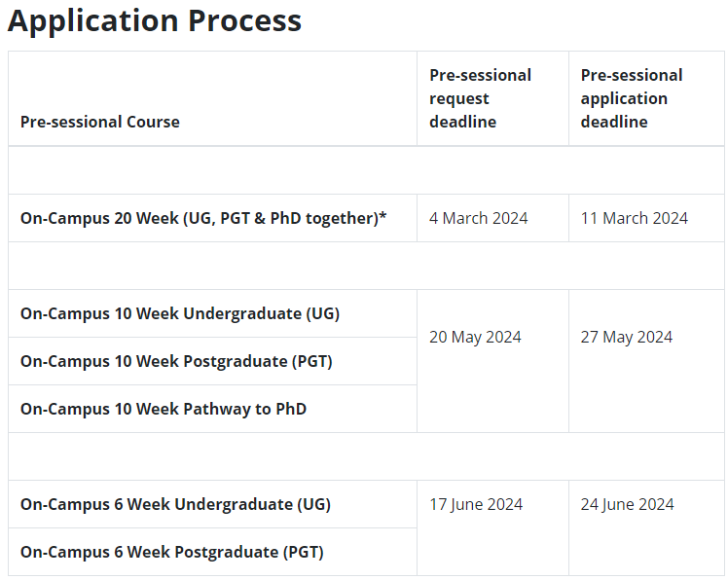Select On-Campus 10 Week Pathway to PhD
Viewport: 728px width, 580px height.
(164, 409)
